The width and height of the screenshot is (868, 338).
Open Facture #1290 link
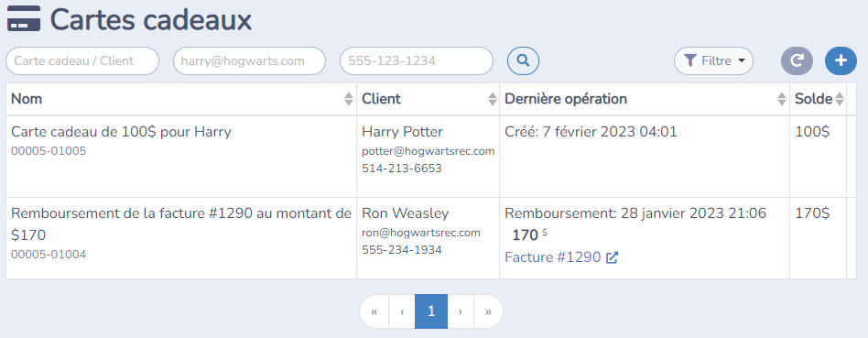coord(552,257)
